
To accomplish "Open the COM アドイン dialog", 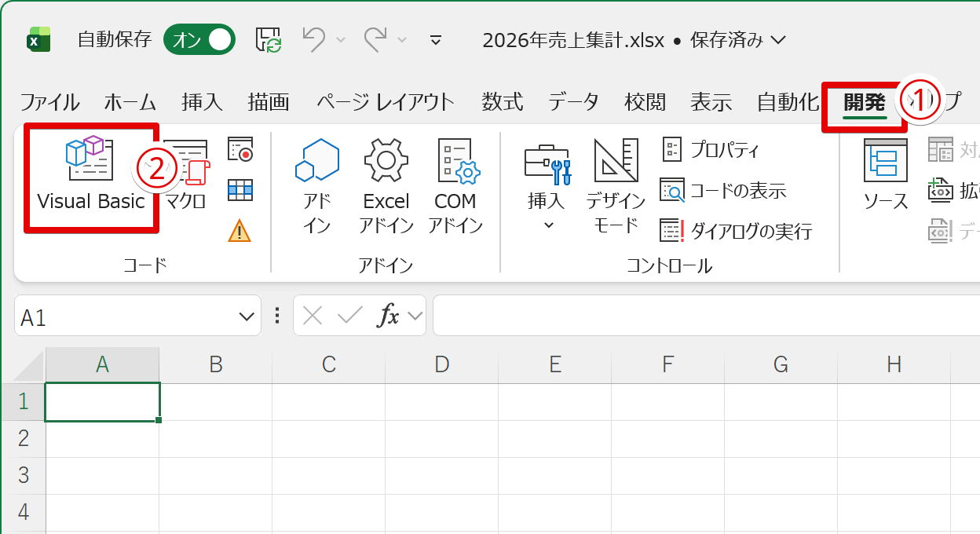I will pyautogui.click(x=456, y=181).
